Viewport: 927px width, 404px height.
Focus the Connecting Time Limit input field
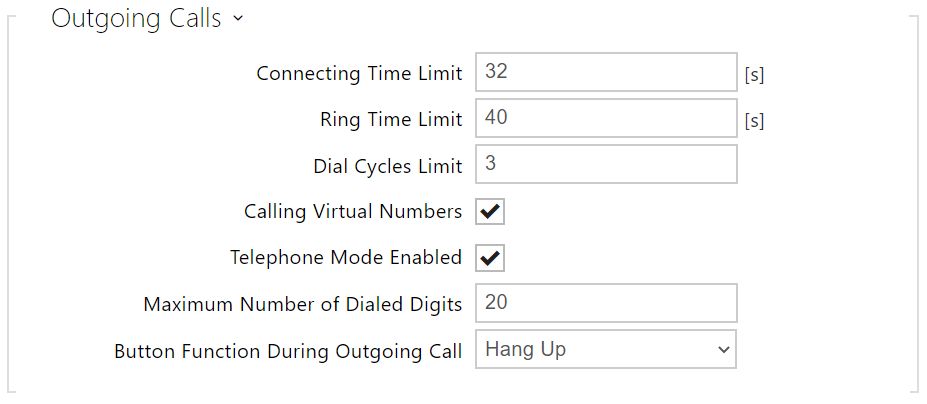[x=605, y=72]
